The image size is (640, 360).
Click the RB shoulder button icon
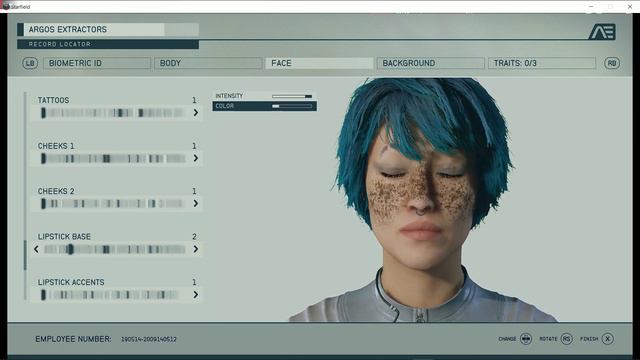click(611, 63)
